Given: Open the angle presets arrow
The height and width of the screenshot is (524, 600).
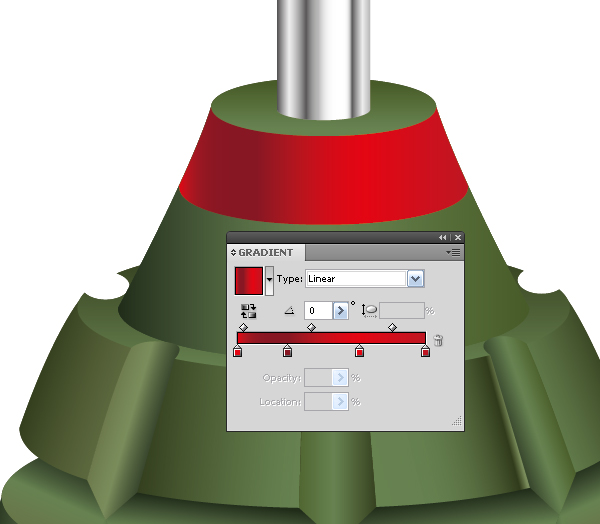Looking at the screenshot, I should point(341,310).
